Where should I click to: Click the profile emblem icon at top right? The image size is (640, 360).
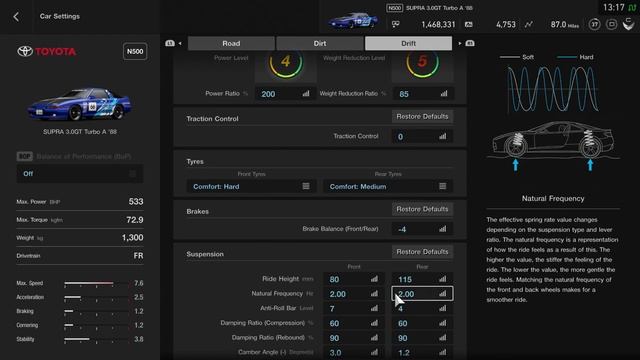[628, 24]
